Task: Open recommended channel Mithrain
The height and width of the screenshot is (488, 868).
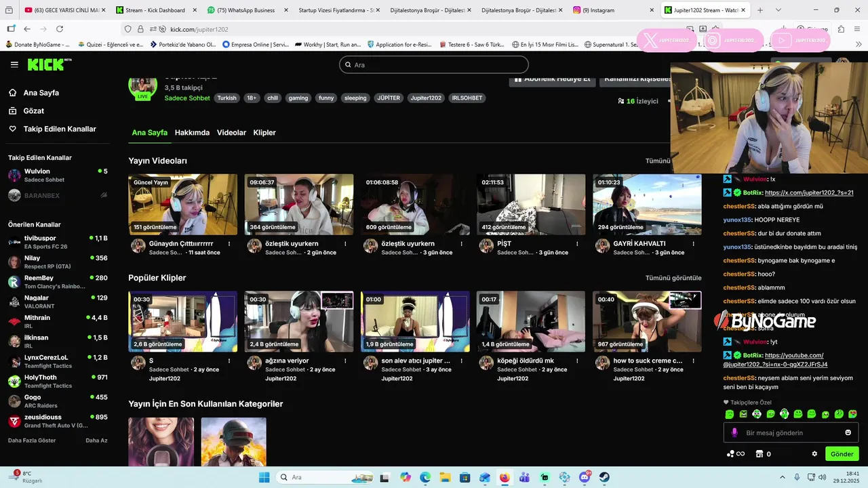Action: pyautogui.click(x=58, y=321)
